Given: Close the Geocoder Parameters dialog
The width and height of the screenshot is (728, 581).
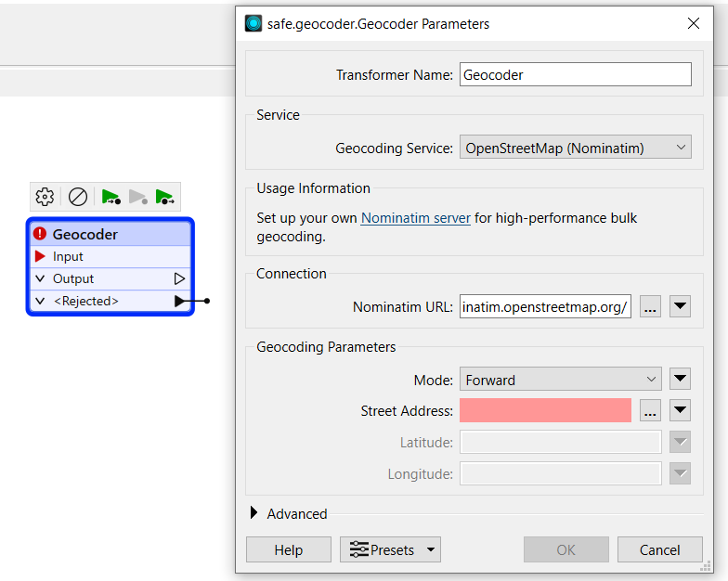Looking at the screenshot, I should [x=693, y=23].
